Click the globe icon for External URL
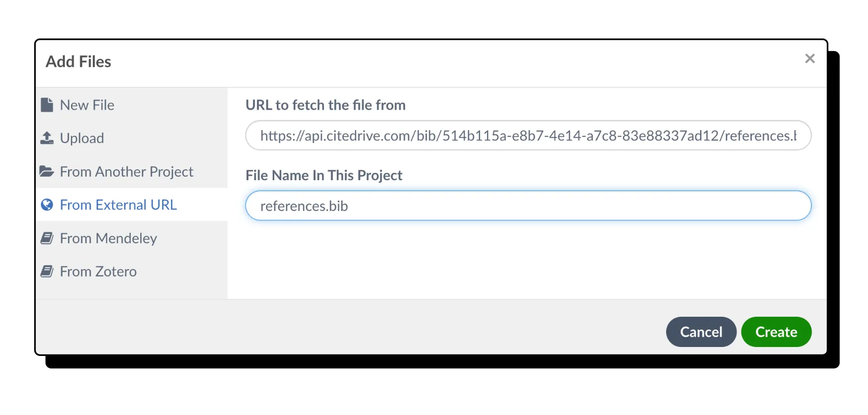868x415 pixels. [x=47, y=205]
